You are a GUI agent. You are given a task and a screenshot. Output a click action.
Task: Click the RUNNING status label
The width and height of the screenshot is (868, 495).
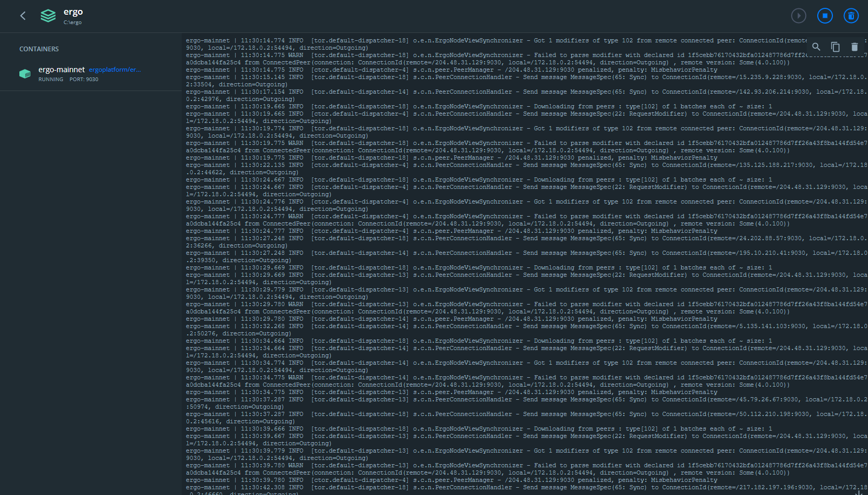(51, 80)
